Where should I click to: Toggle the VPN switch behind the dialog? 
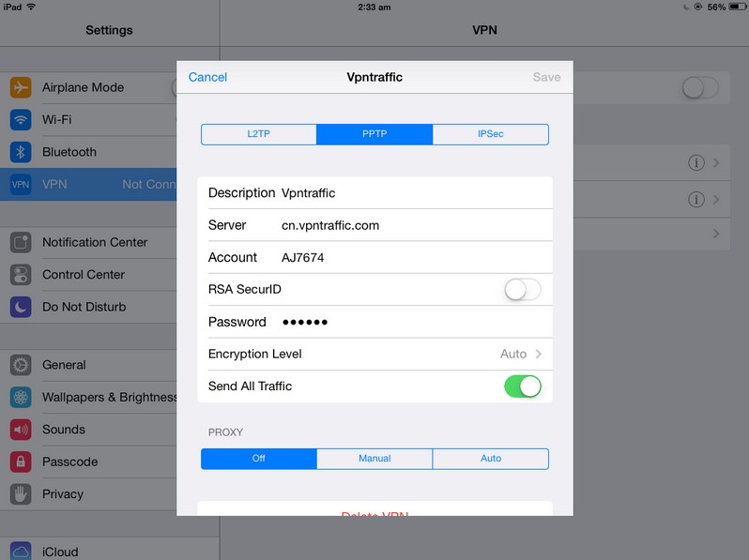coord(700,88)
